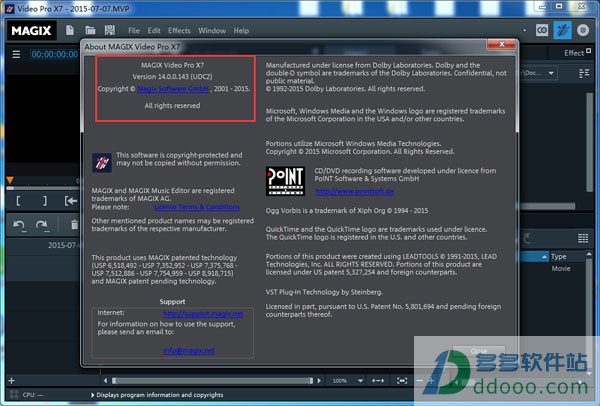
Task: Click the zoom to fit frame icon
Action: tap(402, 380)
